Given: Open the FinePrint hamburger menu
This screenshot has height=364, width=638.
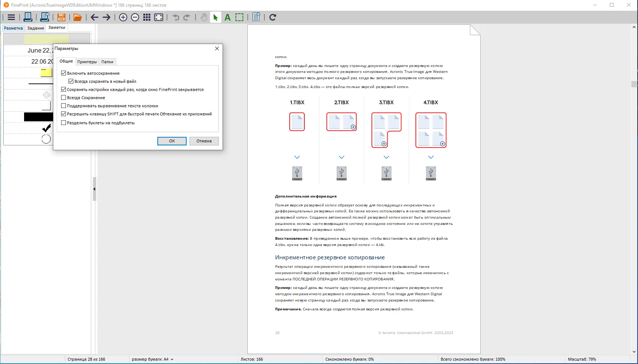Looking at the screenshot, I should 11,17.
